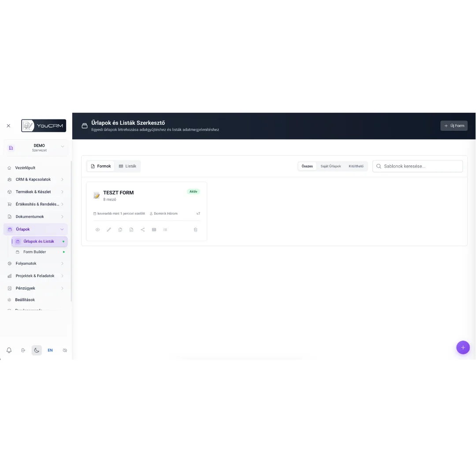Click the Folyamatok process icon

pos(9,264)
